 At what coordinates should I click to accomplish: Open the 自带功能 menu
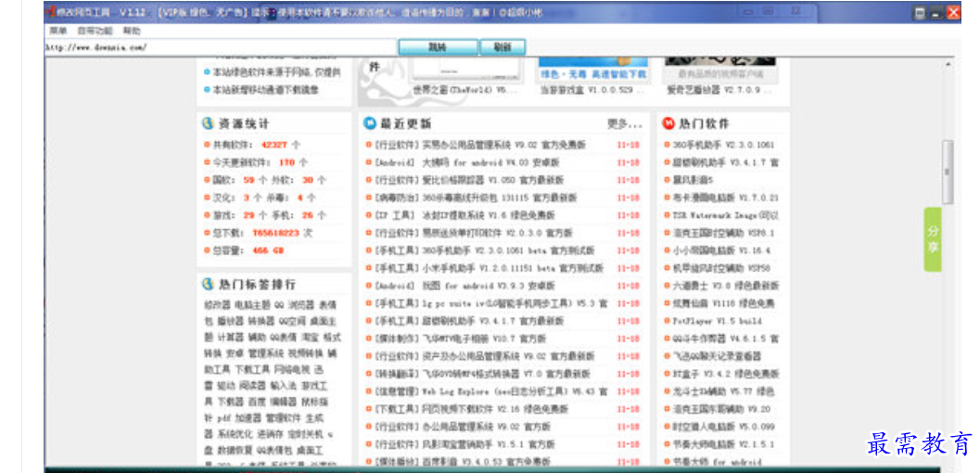point(95,31)
